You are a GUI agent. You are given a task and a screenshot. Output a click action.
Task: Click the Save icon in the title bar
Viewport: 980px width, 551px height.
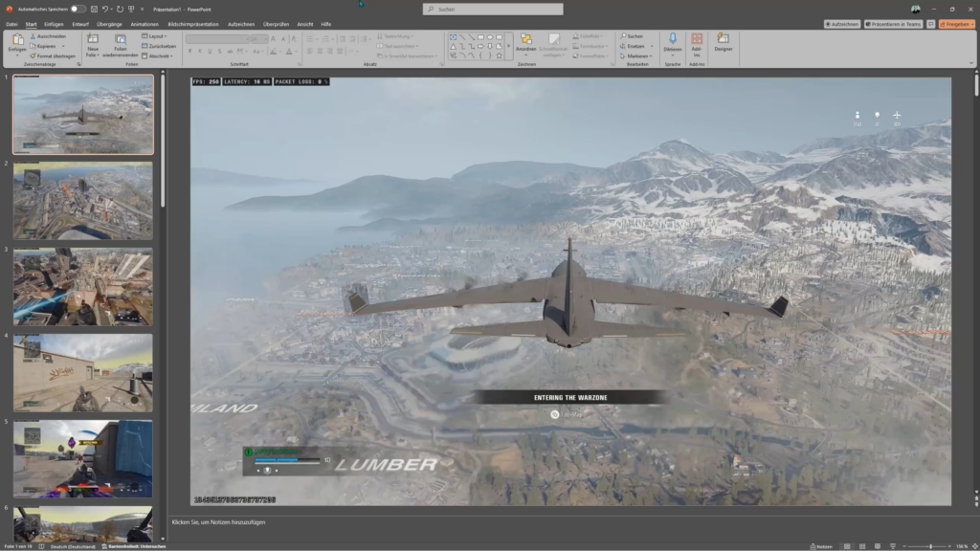(94, 10)
